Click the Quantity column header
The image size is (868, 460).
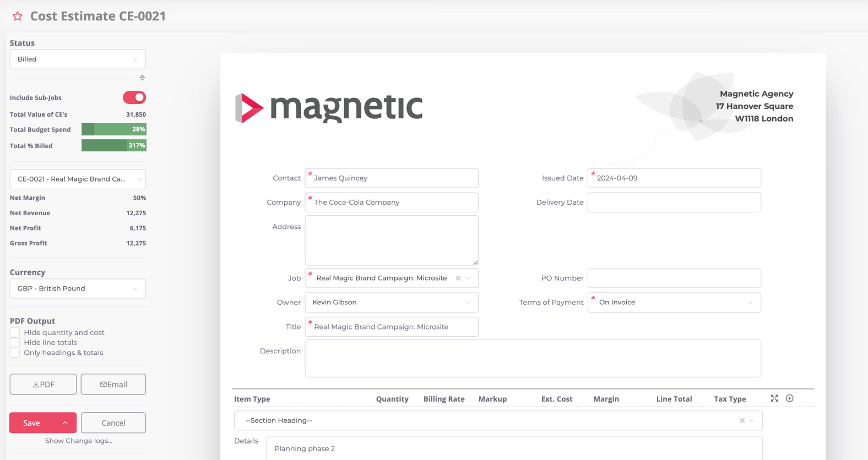click(392, 399)
